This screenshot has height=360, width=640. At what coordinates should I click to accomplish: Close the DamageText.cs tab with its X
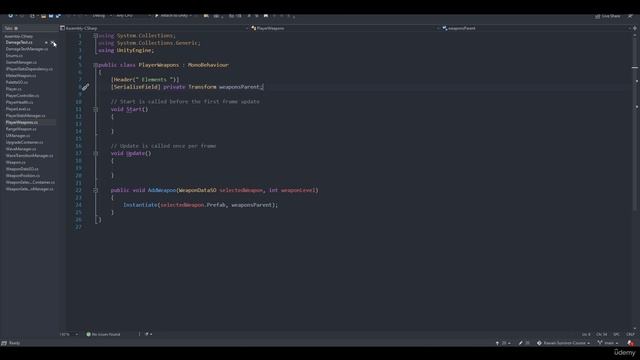(x=52, y=42)
